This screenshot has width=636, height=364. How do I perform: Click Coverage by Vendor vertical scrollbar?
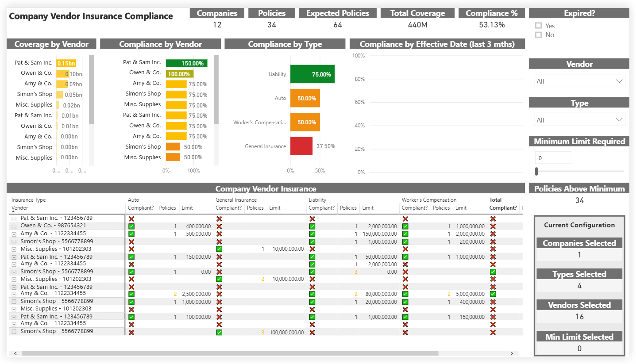coord(92,89)
